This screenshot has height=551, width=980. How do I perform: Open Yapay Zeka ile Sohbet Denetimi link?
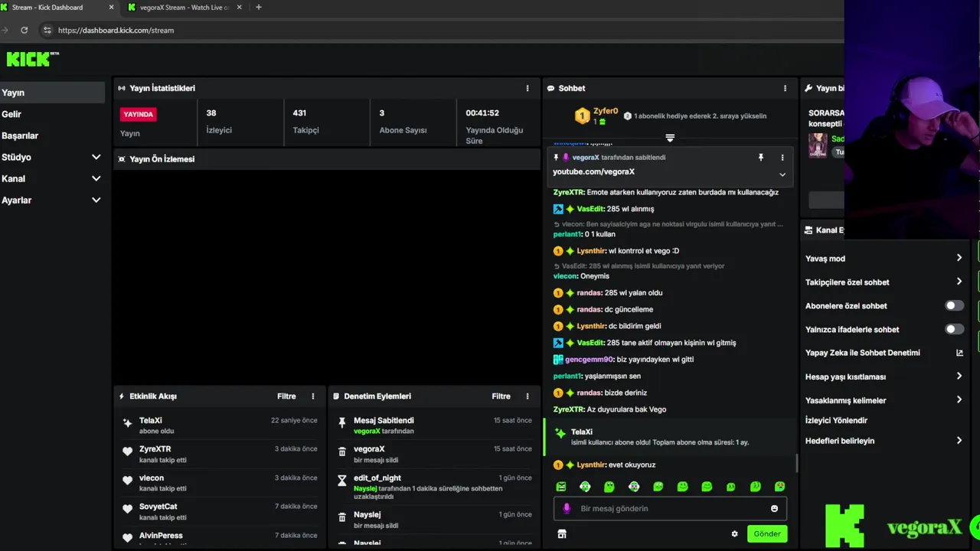tap(884, 353)
